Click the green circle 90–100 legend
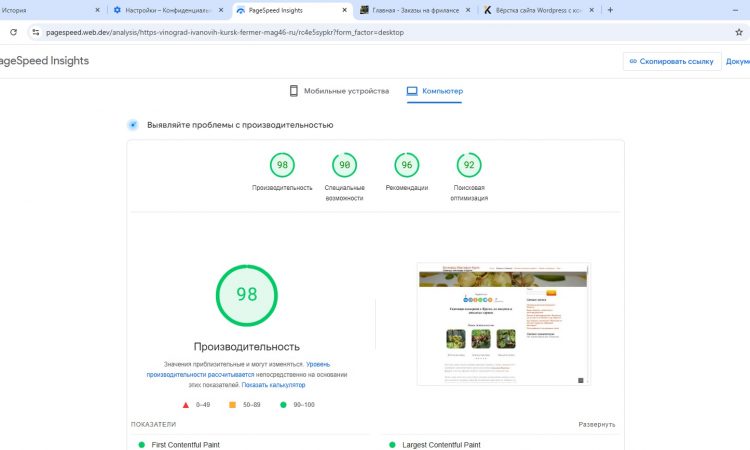 click(x=297, y=405)
